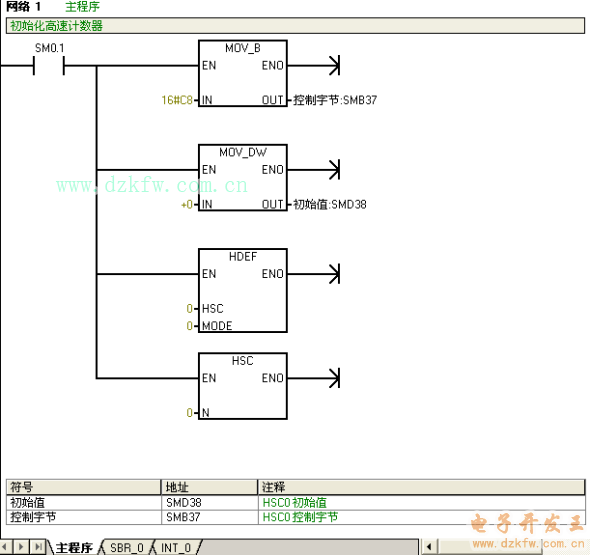Select the HDEF instruction box
590x555 pixels.
[x=243, y=290]
